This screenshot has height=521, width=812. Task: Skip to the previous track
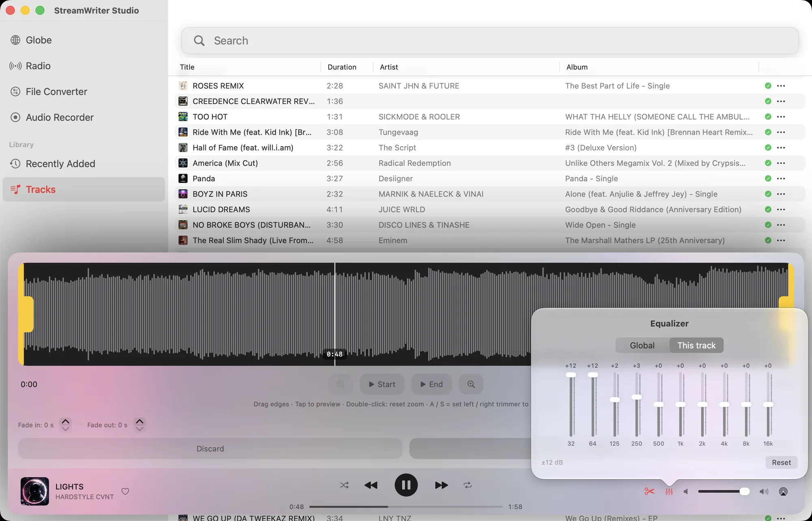click(371, 485)
